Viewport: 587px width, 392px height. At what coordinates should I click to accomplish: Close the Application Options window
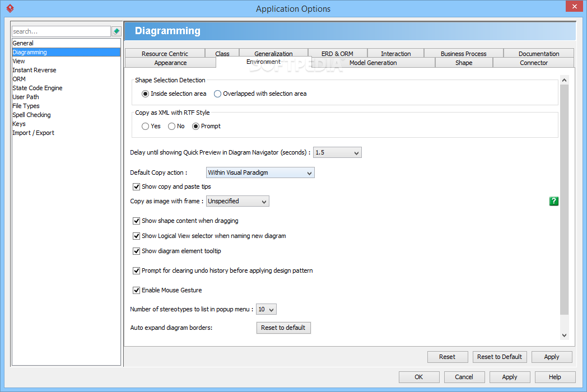(574, 6)
